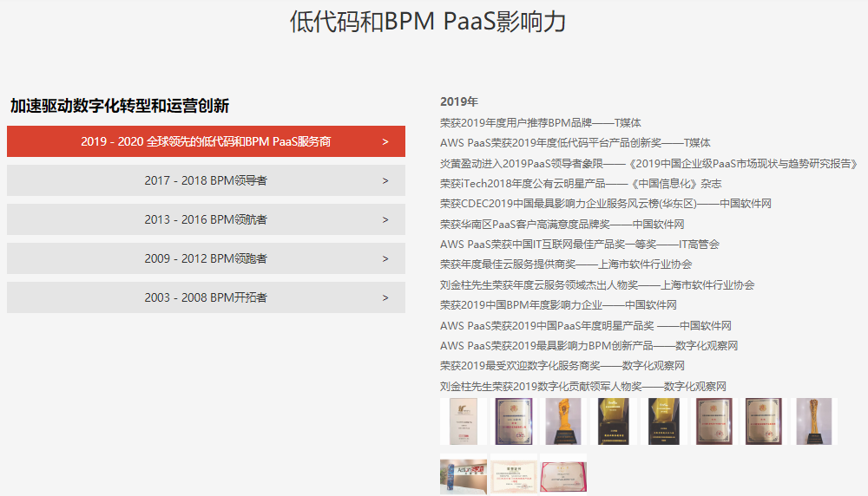This screenshot has width=868, height=496.
Task: Select the 刘金柱先生荣获年度云服务领域杰出人物奖 line
Action: click(597, 284)
